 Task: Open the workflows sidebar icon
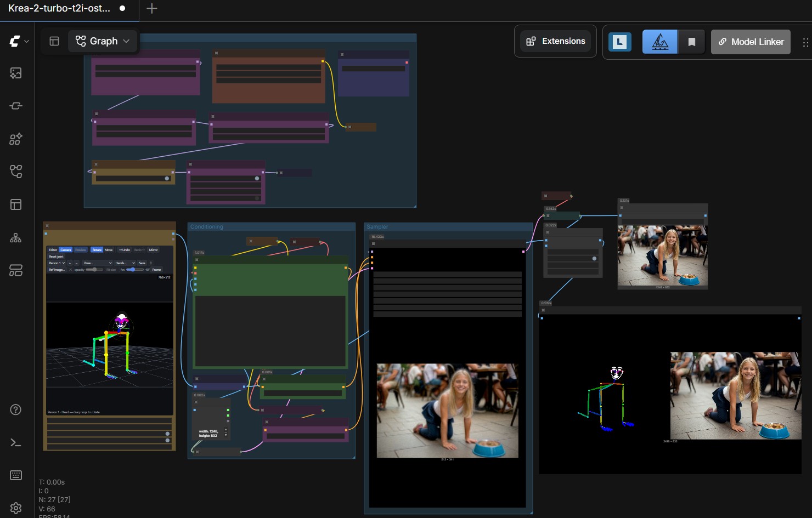[x=16, y=172]
